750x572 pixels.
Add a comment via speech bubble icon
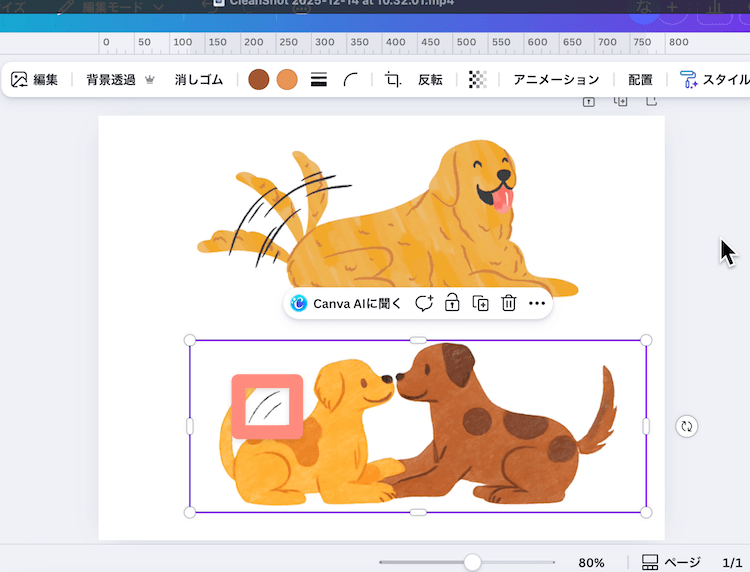point(424,303)
